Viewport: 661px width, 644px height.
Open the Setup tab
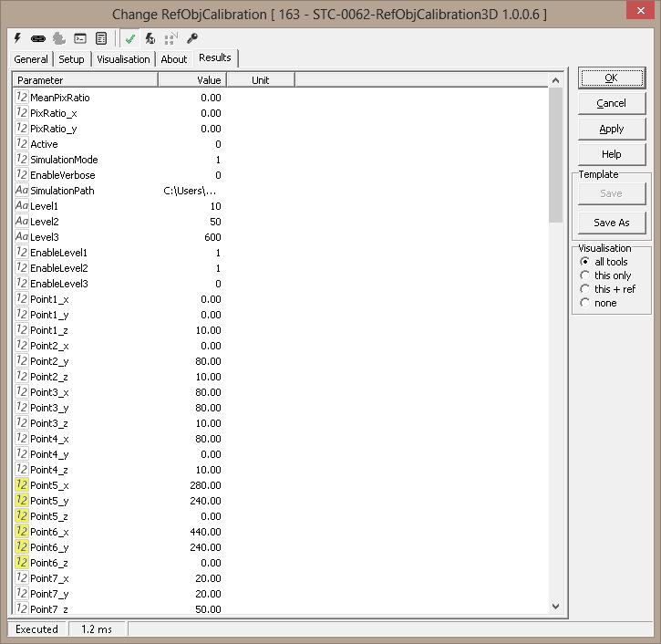pyautogui.click(x=71, y=59)
